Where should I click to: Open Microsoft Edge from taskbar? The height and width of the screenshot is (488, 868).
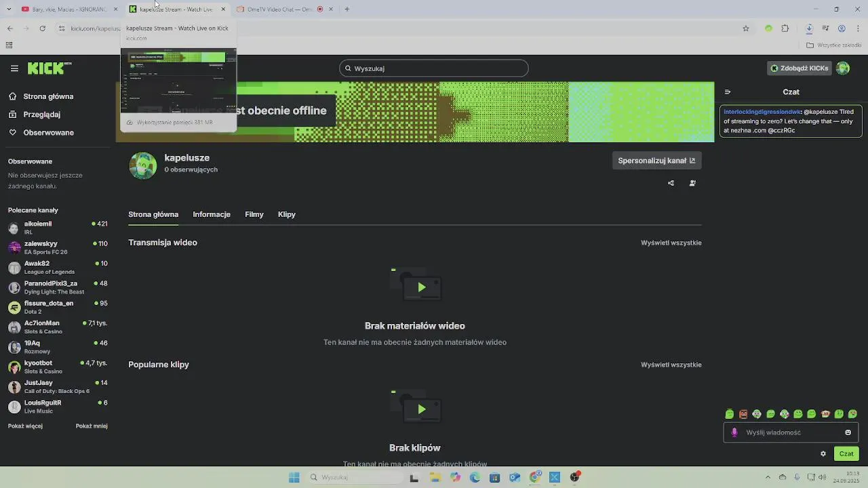point(475,477)
